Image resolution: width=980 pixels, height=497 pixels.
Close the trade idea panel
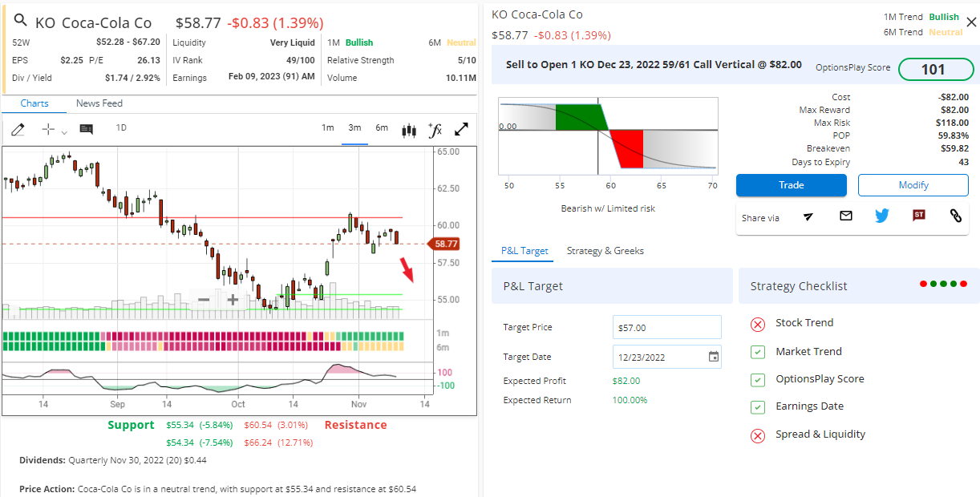(971, 22)
